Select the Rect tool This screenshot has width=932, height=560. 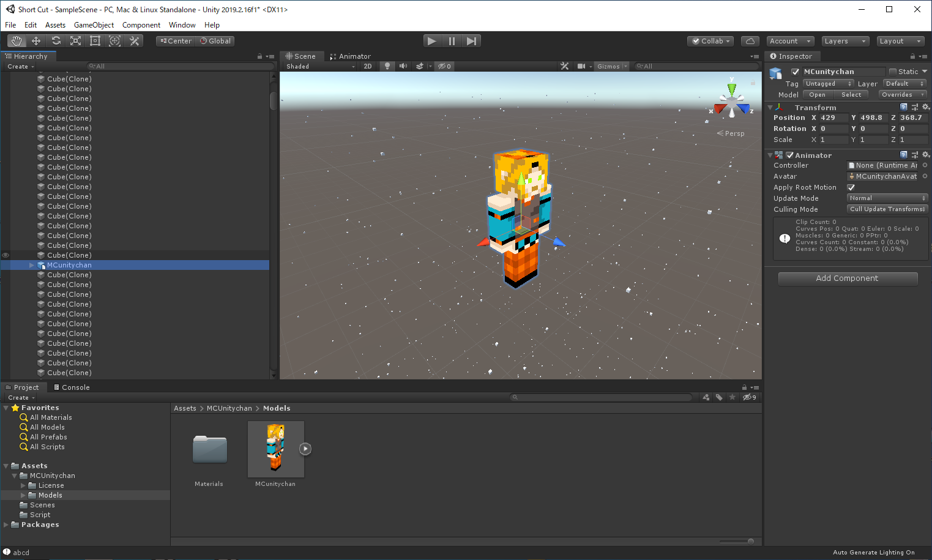point(95,41)
